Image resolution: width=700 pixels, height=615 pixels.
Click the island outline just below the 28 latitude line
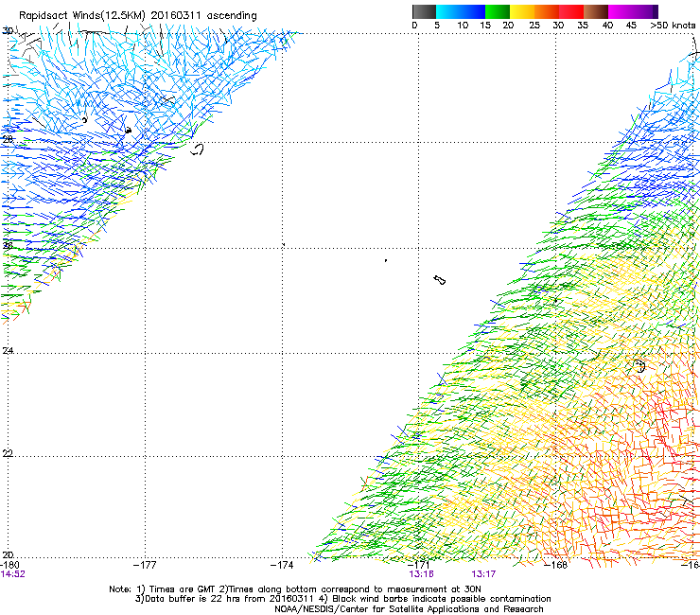[x=197, y=149]
